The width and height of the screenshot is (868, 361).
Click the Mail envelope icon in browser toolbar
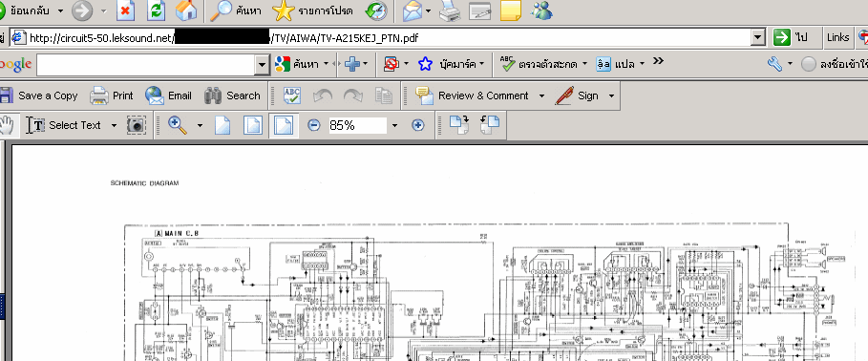[412, 11]
